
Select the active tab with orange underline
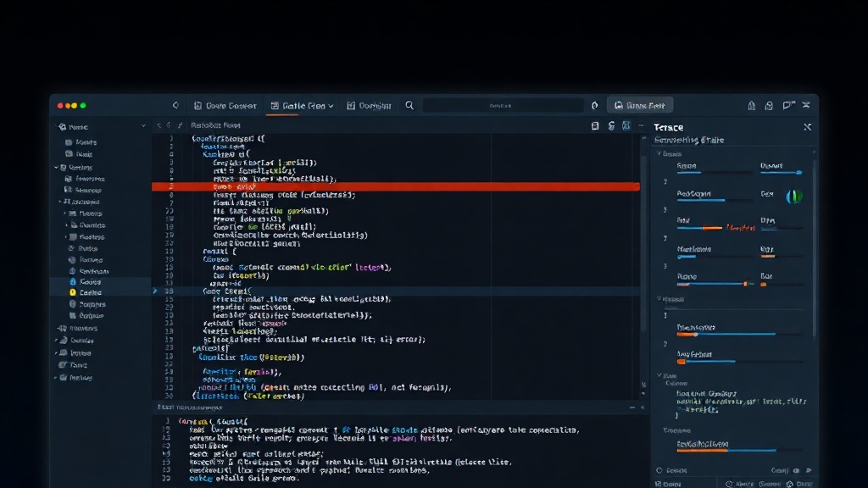click(303, 106)
